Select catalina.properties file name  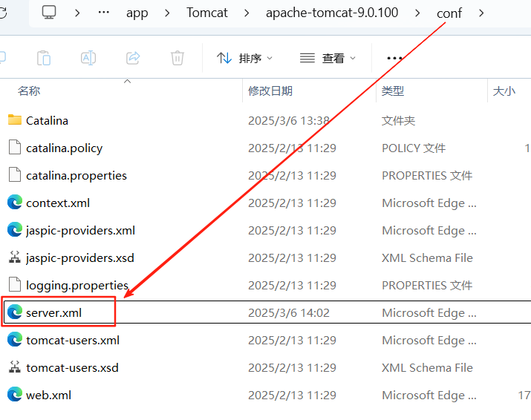(76, 176)
